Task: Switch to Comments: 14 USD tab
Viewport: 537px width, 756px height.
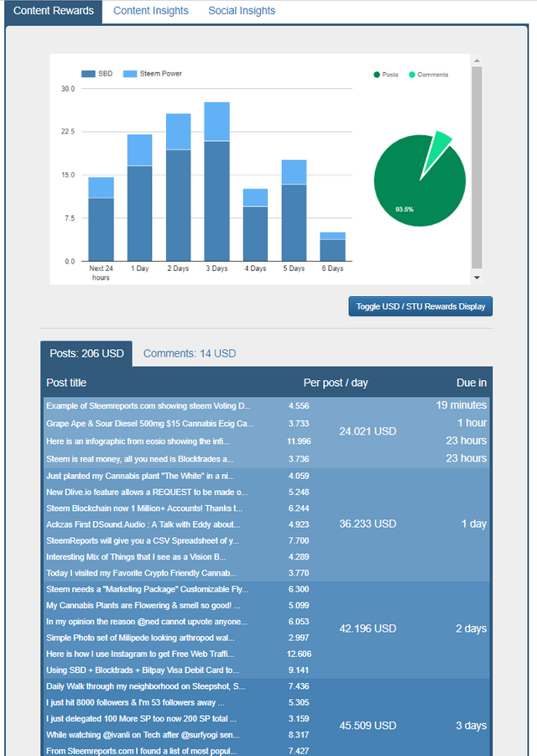Action: click(190, 353)
